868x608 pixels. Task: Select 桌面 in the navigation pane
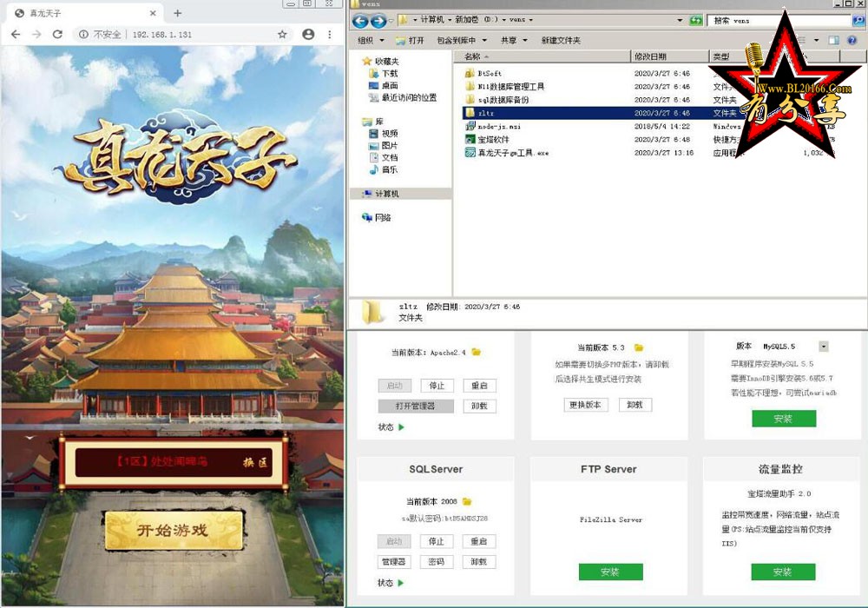coord(383,85)
